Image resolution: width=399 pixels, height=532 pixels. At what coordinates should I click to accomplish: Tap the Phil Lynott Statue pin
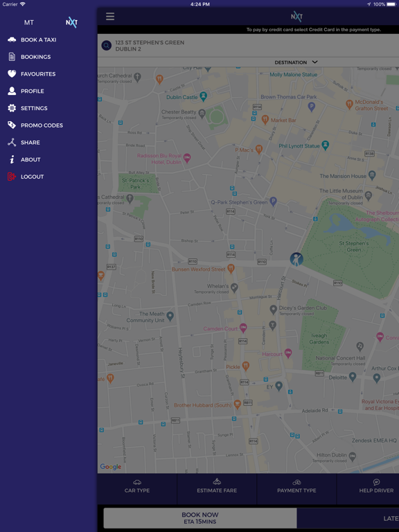pyautogui.click(x=326, y=145)
